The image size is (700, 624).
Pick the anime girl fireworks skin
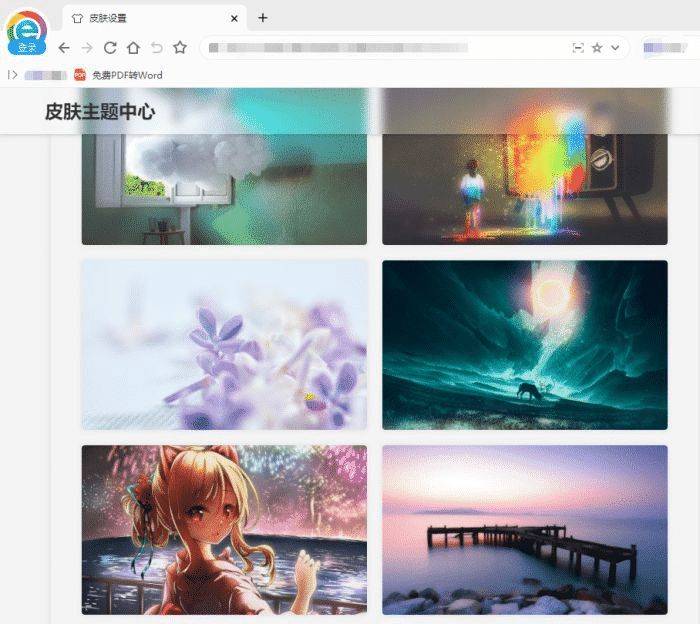(x=224, y=529)
